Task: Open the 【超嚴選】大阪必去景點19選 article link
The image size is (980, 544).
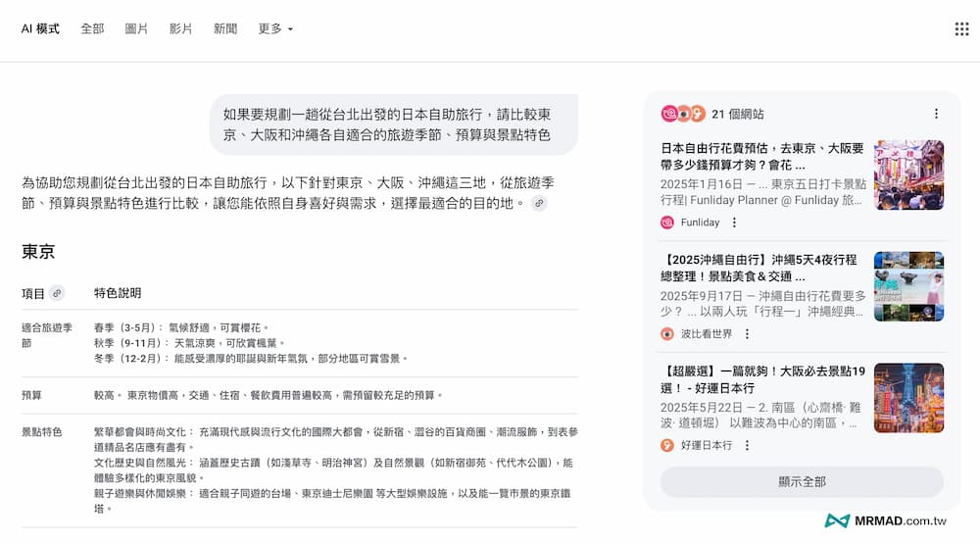Action: (x=762, y=379)
